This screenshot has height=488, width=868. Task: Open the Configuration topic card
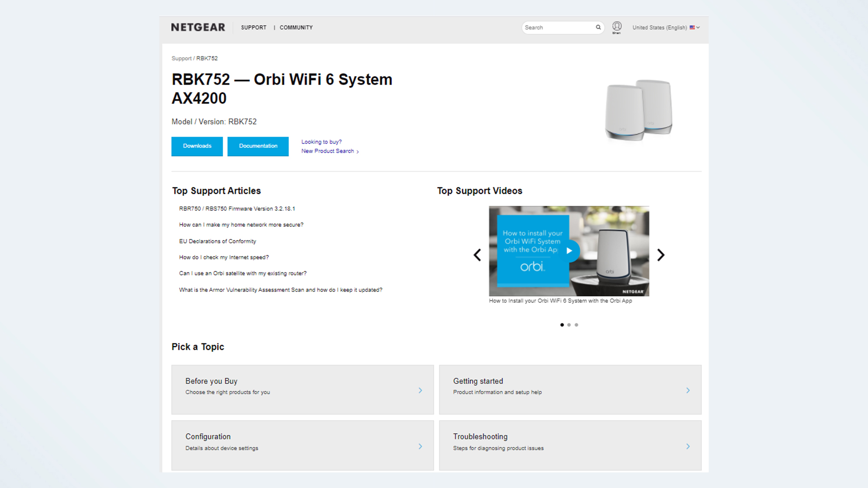pos(302,445)
